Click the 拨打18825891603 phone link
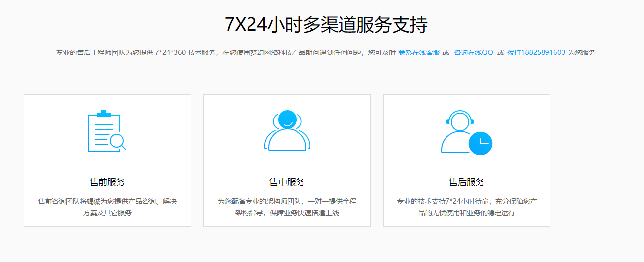644x262 pixels. coord(536,52)
